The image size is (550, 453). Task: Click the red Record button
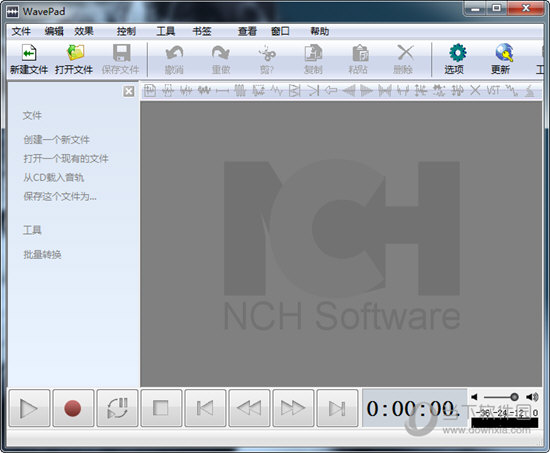73,408
